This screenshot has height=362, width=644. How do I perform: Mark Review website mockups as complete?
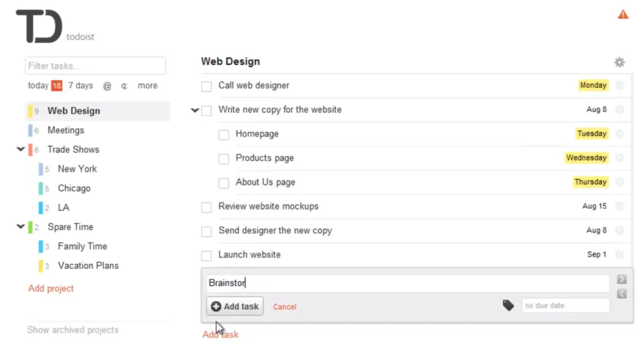(206, 206)
